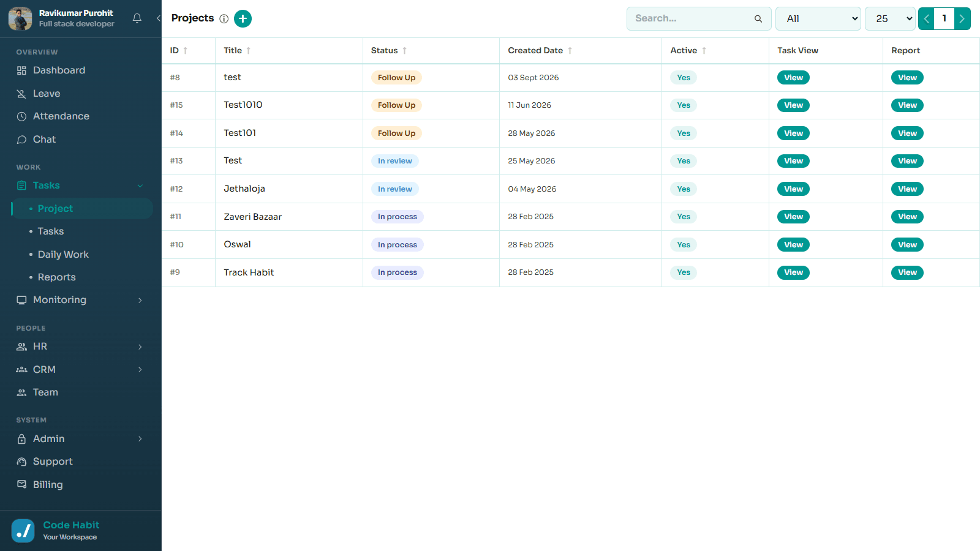Open the All status filter dropdown

point(818,19)
